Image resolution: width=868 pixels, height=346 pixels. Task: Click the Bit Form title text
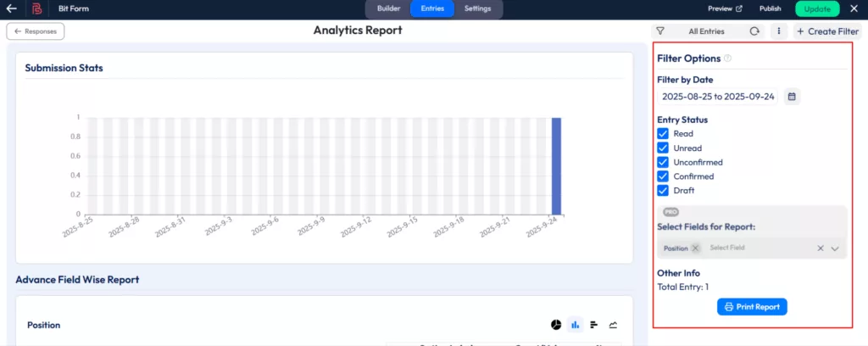[74, 8]
